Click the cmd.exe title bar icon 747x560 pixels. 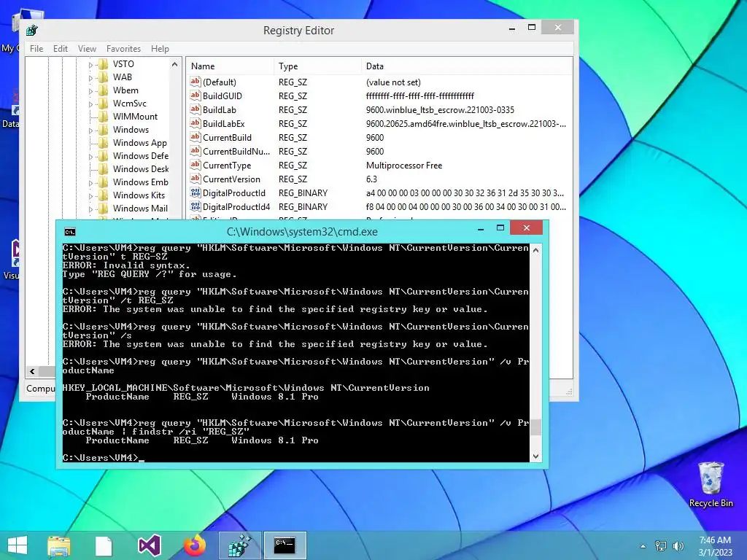pyautogui.click(x=70, y=232)
